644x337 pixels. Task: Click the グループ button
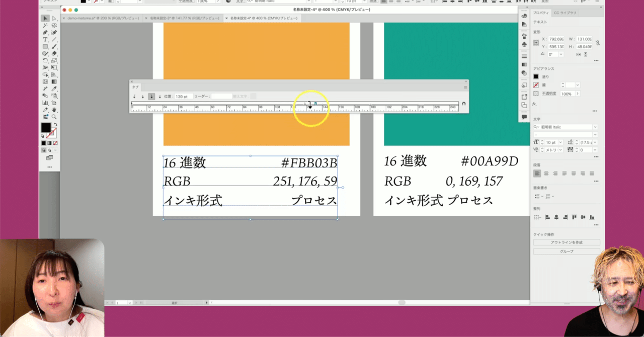tap(567, 251)
